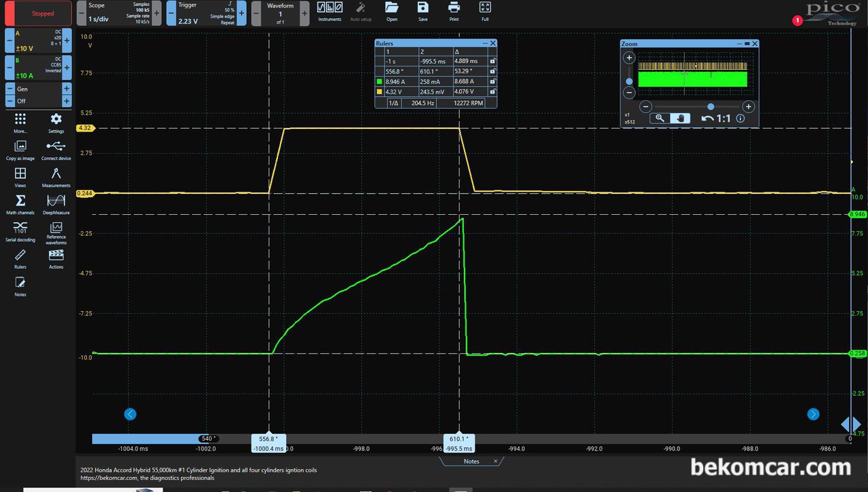Open the Views layout tool
The height and width of the screenshot is (492, 868).
coord(20,177)
